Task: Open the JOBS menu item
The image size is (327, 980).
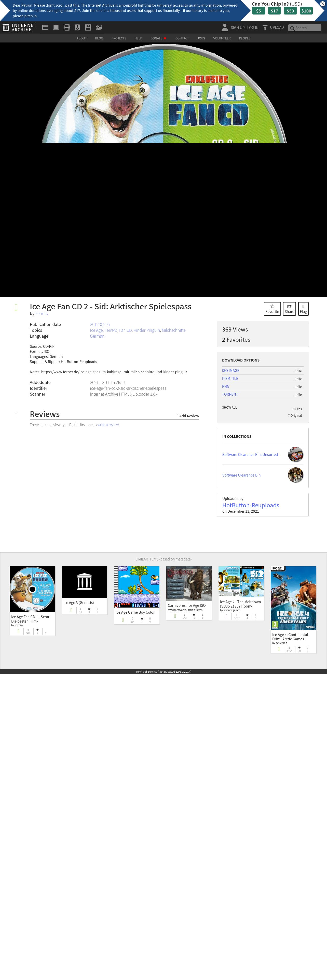Action: pos(201,38)
